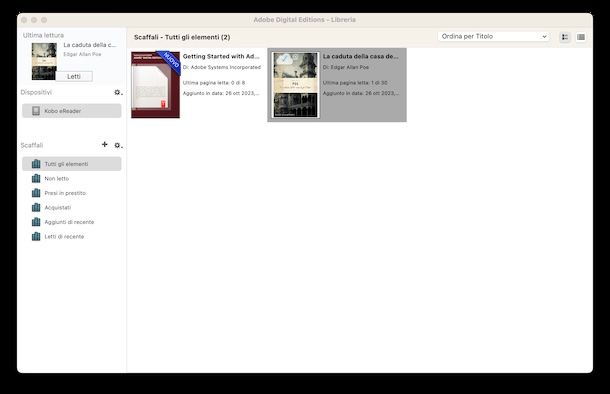
Task: Select the Kobo eReader device label
Action: tap(63, 111)
